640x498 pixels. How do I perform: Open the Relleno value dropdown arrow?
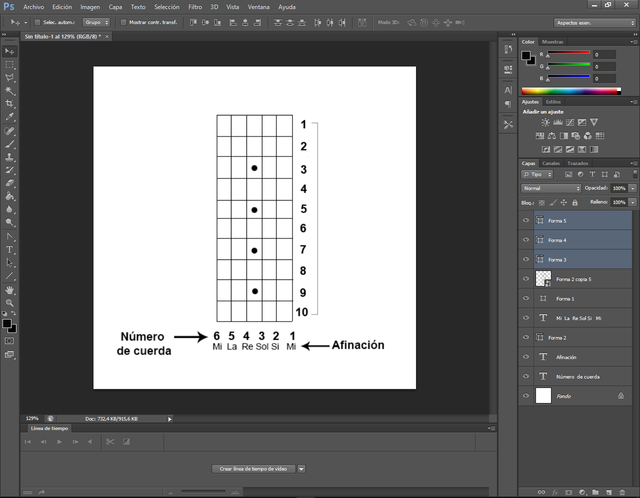pyautogui.click(x=633, y=202)
